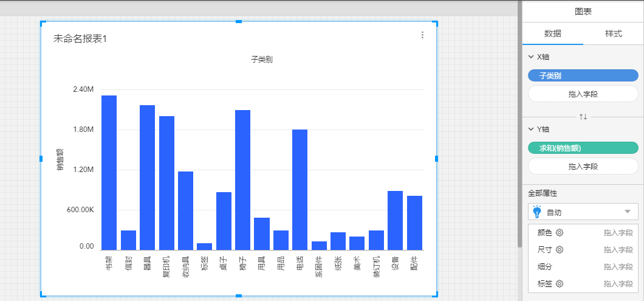Click the right-middle resize handle of chart

tap(437, 158)
